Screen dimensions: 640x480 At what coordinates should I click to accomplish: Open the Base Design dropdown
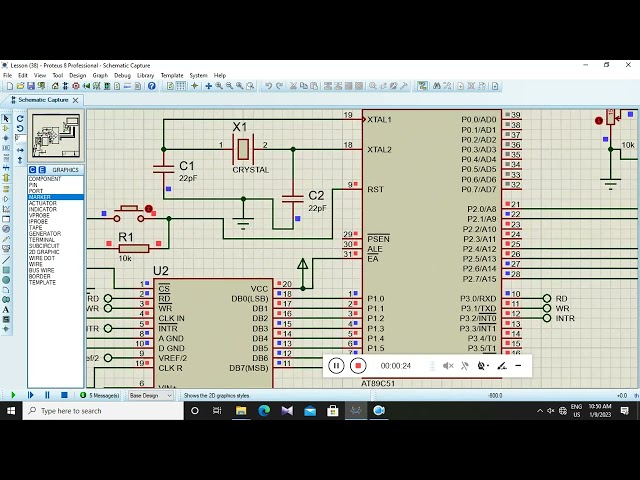(150, 396)
